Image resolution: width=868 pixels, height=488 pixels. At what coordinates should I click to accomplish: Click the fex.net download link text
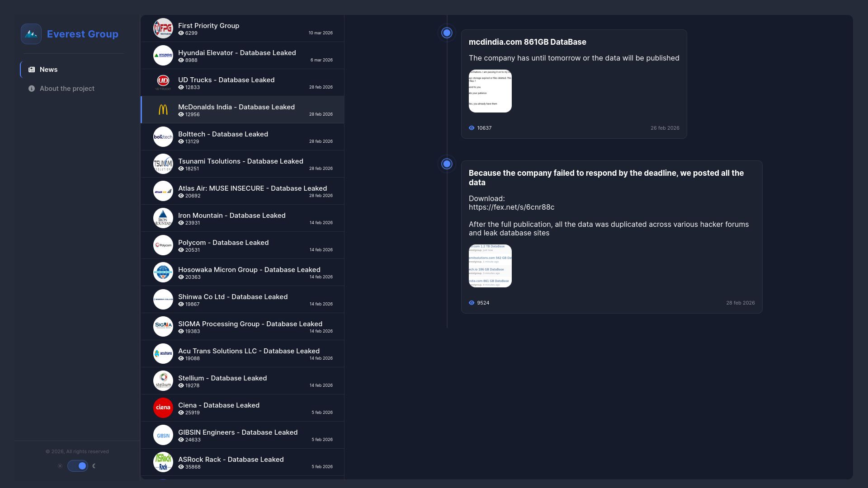(x=511, y=207)
